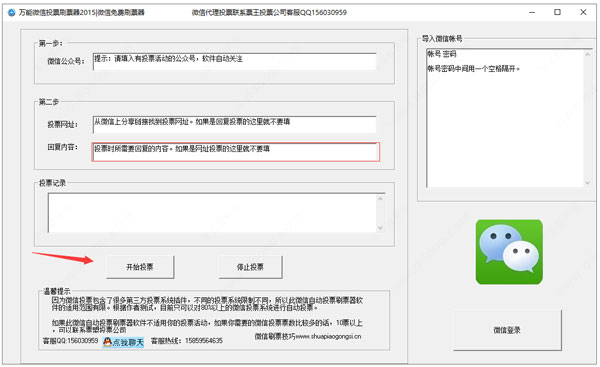Image resolution: width=600 pixels, height=367 pixels.
Task: Maximize the window
Action: [x=558, y=12]
